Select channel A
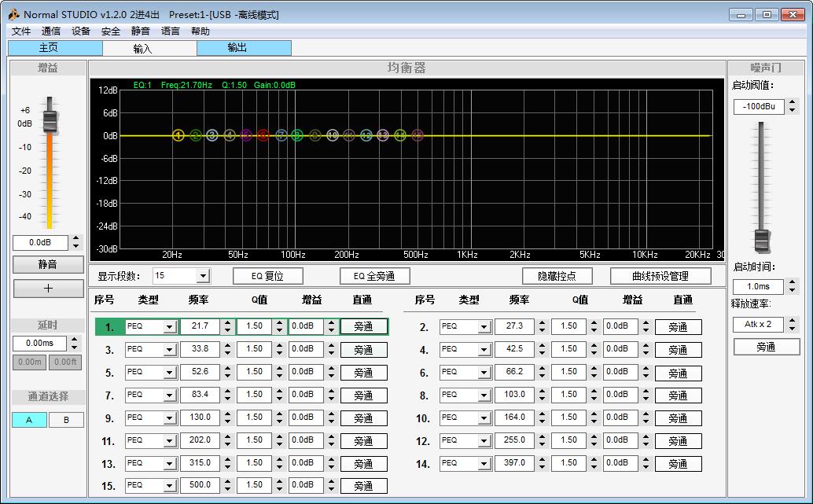 tap(30, 420)
